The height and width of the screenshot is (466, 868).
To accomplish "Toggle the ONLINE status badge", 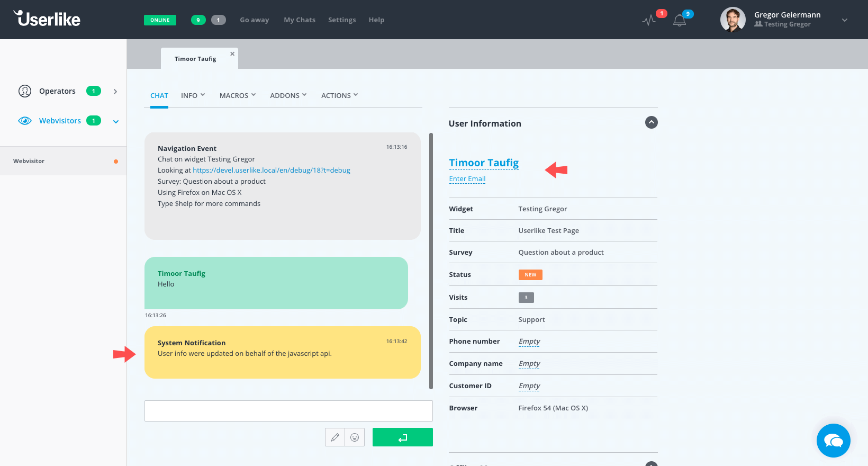I will click(x=160, y=20).
